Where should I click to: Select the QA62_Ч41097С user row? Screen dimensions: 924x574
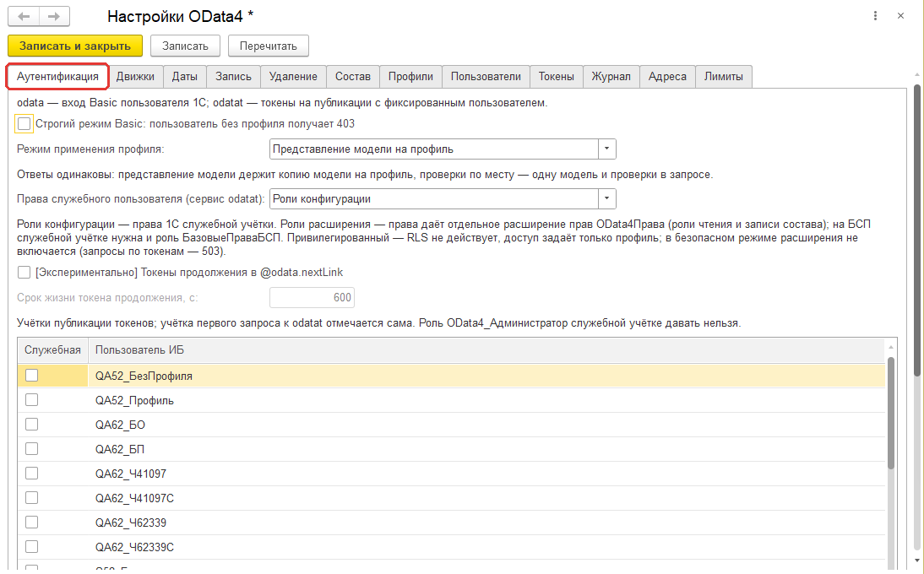pyautogui.click(x=451, y=498)
